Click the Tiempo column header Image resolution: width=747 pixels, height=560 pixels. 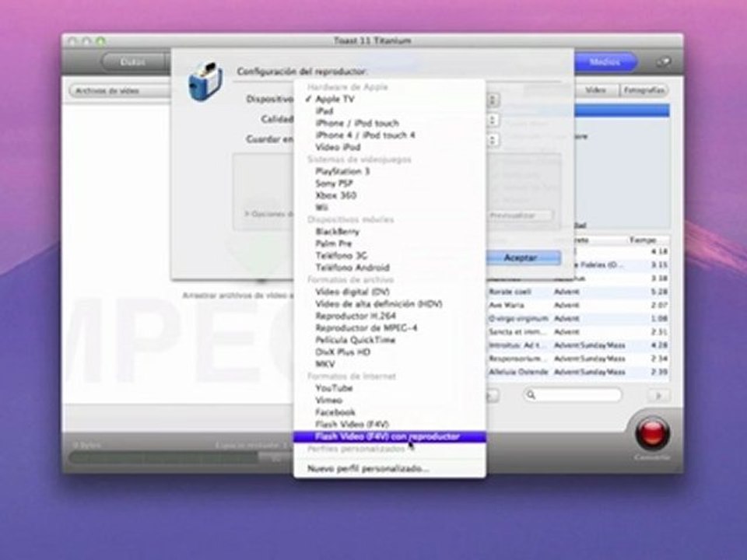(643, 240)
